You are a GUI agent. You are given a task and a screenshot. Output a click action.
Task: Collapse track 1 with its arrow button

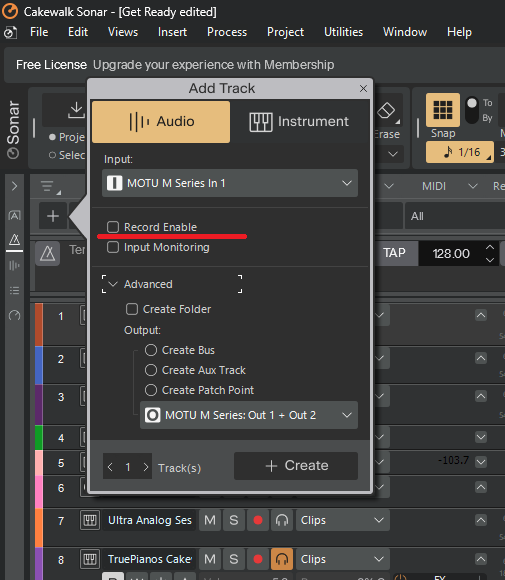pos(481,315)
